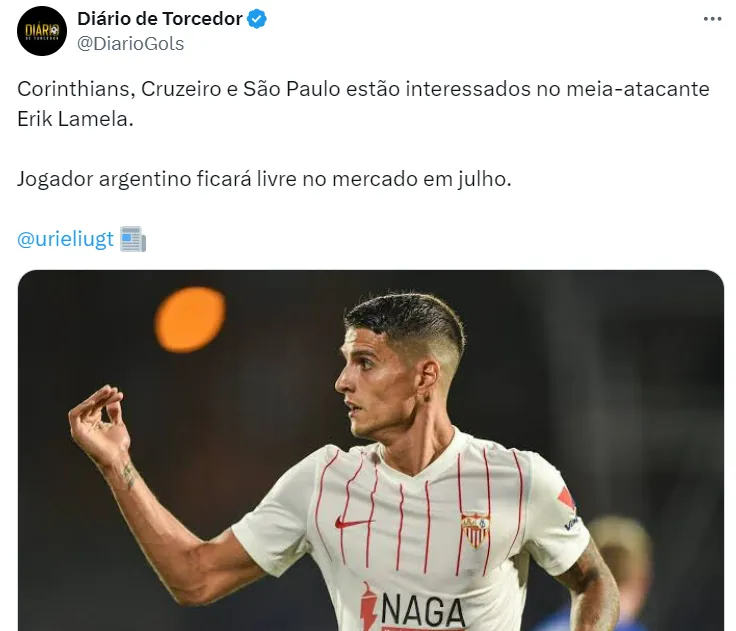Click the blue verified badge

pyautogui.click(x=257, y=19)
